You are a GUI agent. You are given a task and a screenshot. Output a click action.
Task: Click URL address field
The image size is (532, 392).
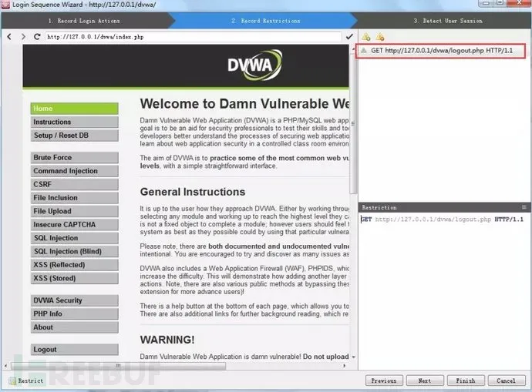[x=194, y=37]
